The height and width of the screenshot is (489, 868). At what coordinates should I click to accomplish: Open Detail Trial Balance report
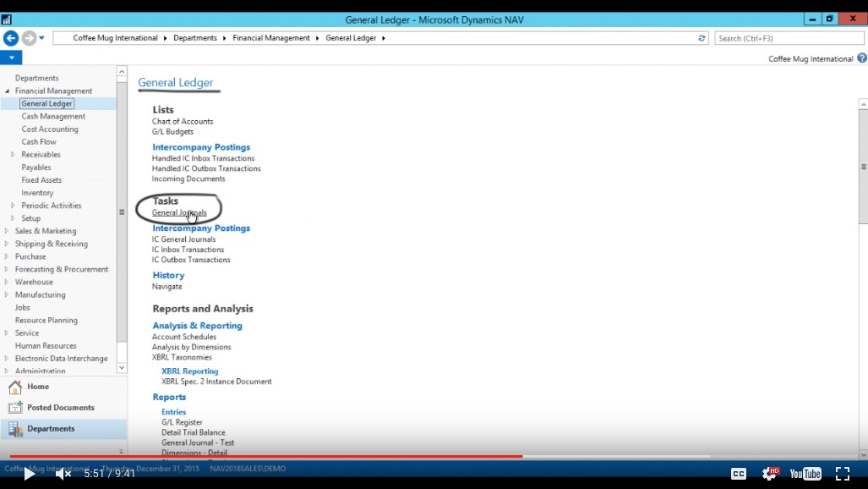coord(194,432)
